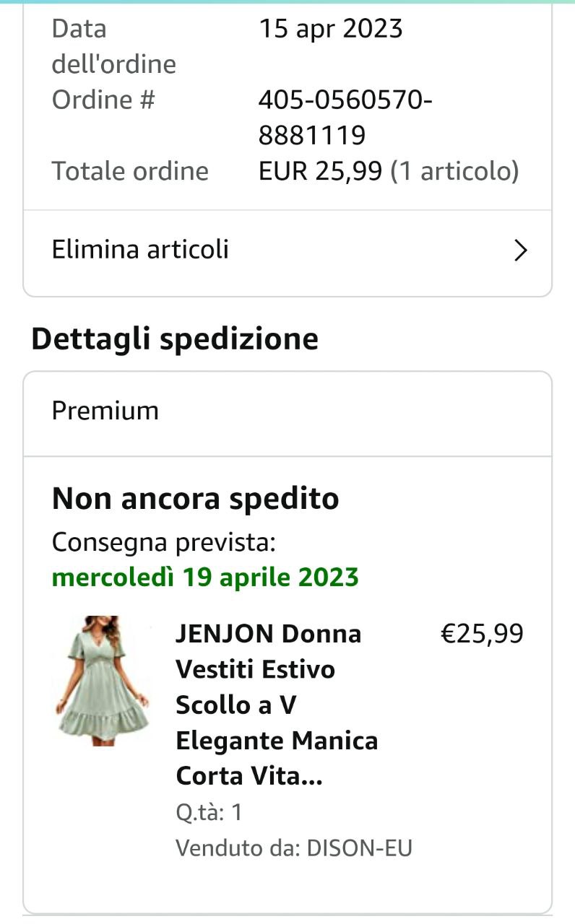Tap the Venduto da label

click(238, 847)
